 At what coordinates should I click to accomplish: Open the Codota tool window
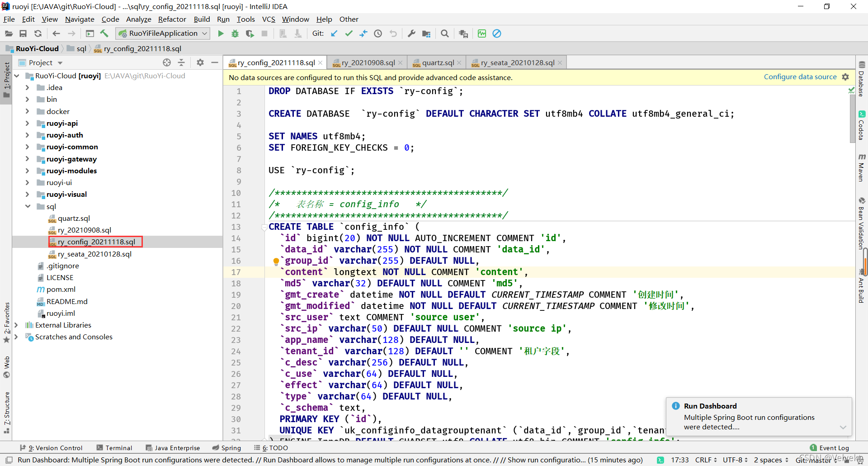[x=862, y=125]
